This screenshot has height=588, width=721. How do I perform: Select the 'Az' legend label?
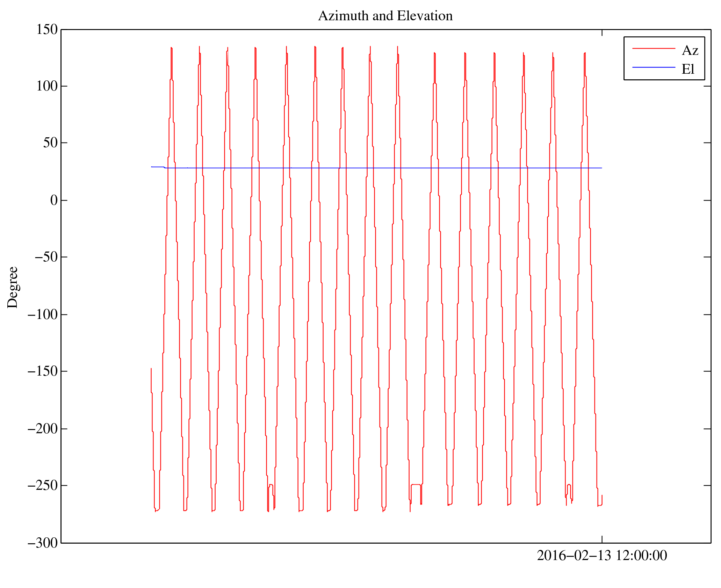click(x=690, y=51)
